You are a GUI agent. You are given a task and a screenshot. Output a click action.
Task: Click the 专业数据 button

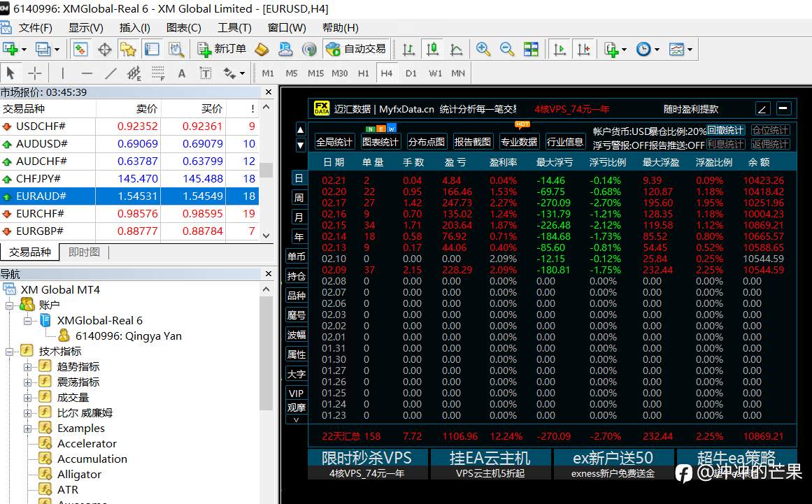[x=519, y=142]
